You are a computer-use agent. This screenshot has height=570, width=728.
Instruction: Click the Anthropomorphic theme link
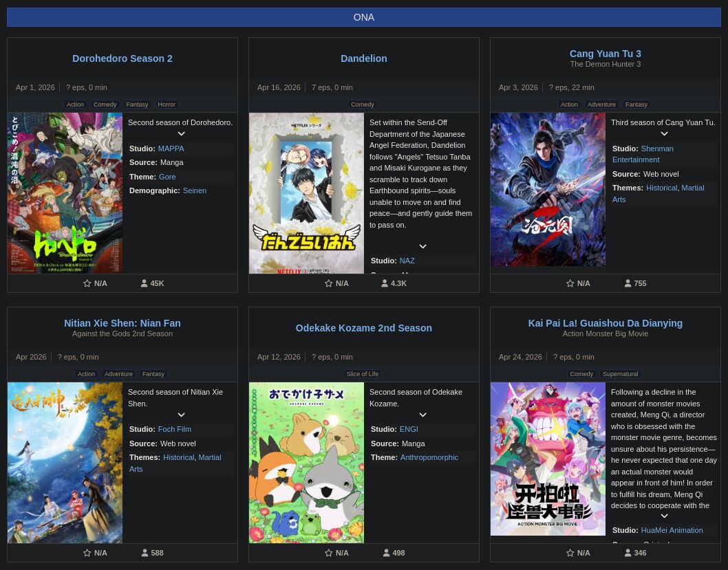[x=429, y=457]
